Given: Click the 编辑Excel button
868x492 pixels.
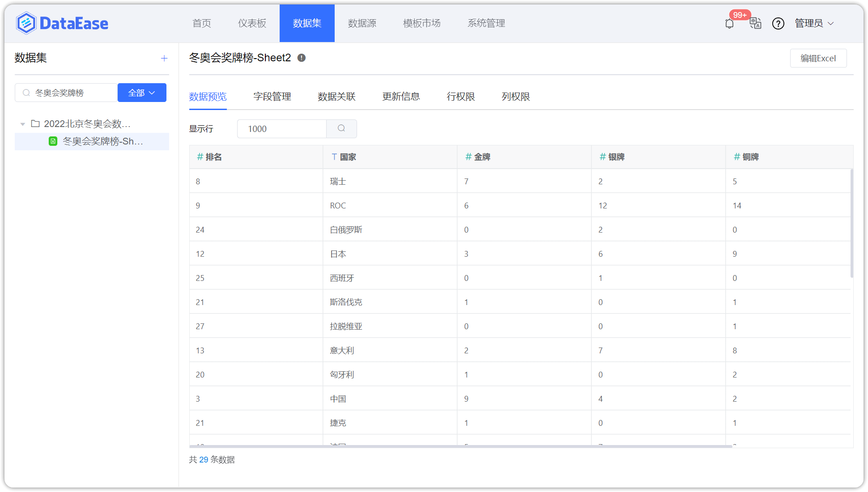Looking at the screenshot, I should pos(818,58).
